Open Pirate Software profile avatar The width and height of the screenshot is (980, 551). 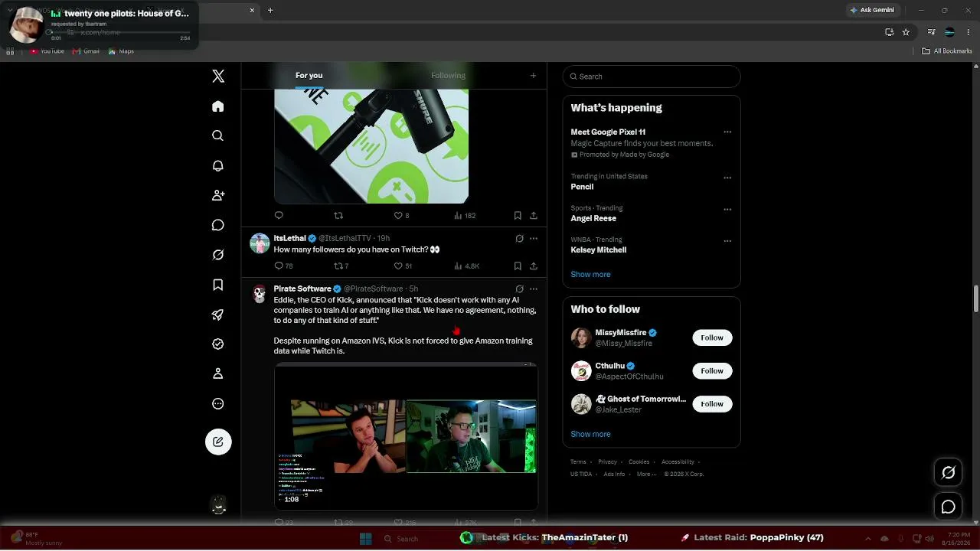click(x=260, y=294)
